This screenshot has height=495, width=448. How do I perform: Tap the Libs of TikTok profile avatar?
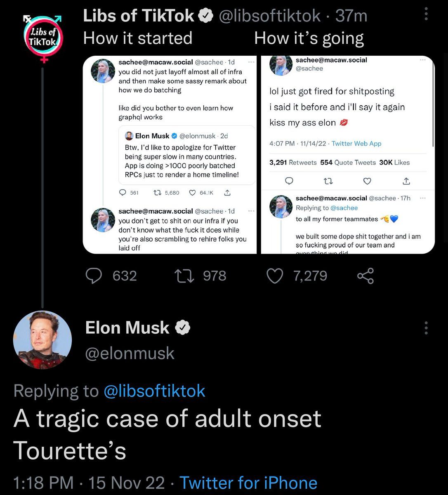click(x=42, y=38)
